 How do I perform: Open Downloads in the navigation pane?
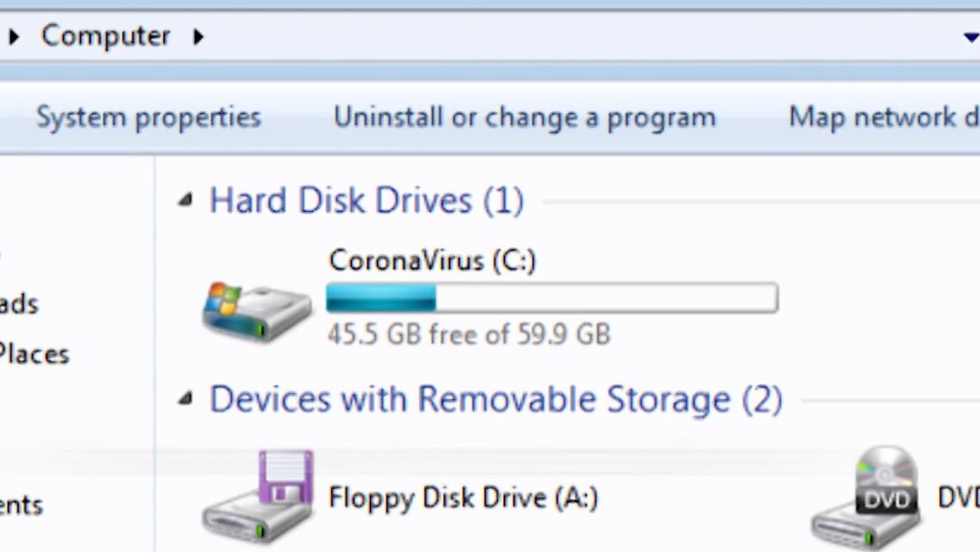(x=19, y=304)
